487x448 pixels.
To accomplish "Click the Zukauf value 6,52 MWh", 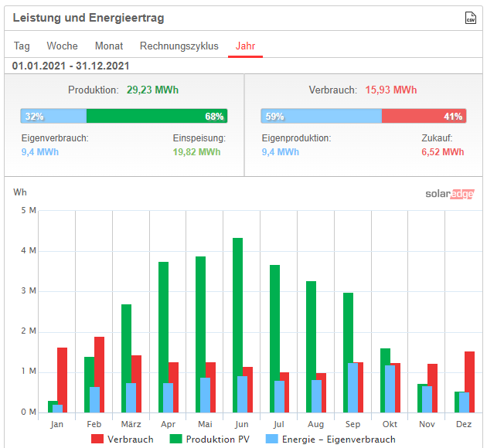I will point(443,152).
